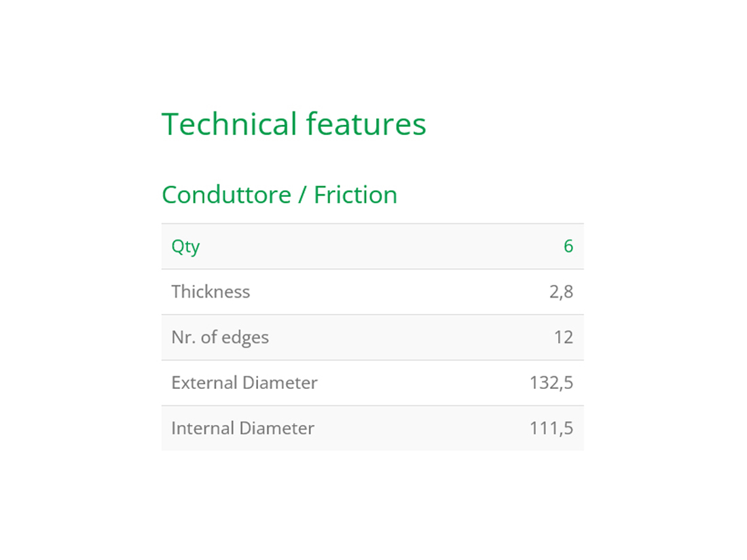
Task: Click "Nr." in the edges row
Action: 181,337
